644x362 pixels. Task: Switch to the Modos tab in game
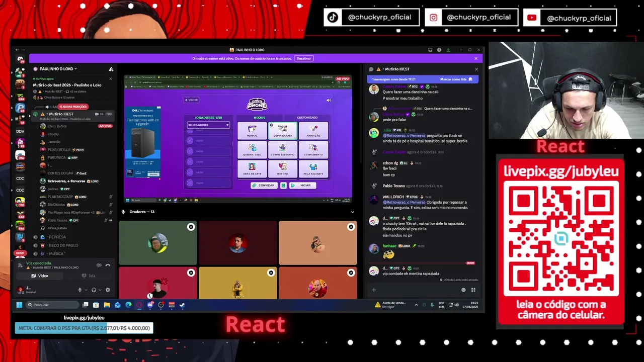pos(259,118)
